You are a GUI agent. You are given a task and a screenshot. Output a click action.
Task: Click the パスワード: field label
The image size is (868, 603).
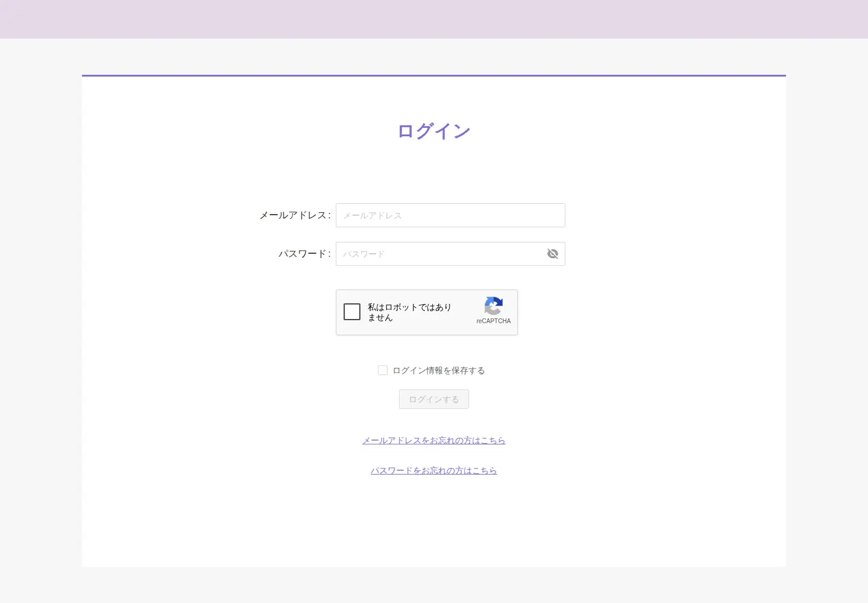tap(305, 254)
